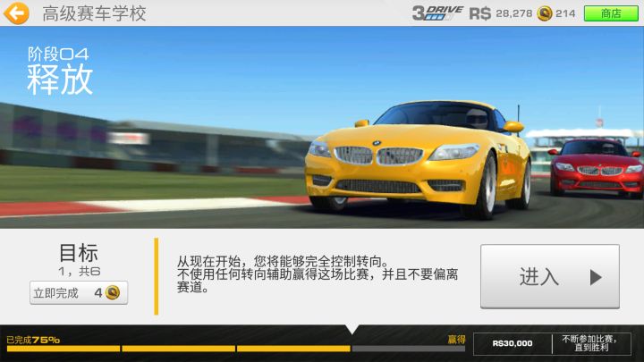Click the 已完成75% progress label
644x362 pixels.
pos(33,340)
